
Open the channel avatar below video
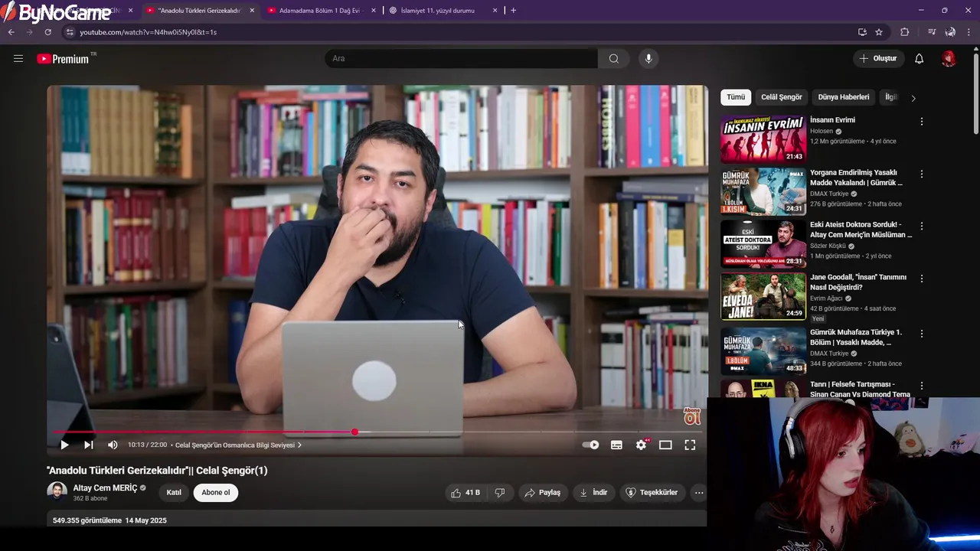point(57,491)
